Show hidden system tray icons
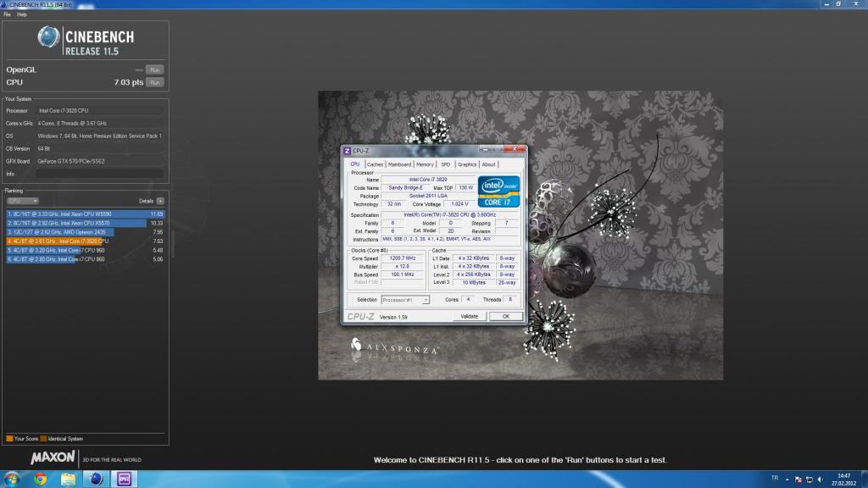868x488 pixels. tap(787, 480)
